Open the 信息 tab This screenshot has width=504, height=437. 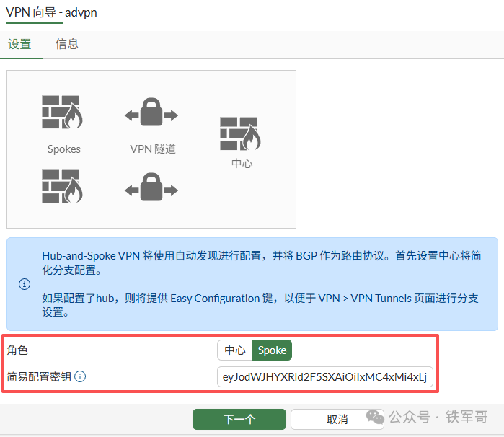tap(67, 44)
